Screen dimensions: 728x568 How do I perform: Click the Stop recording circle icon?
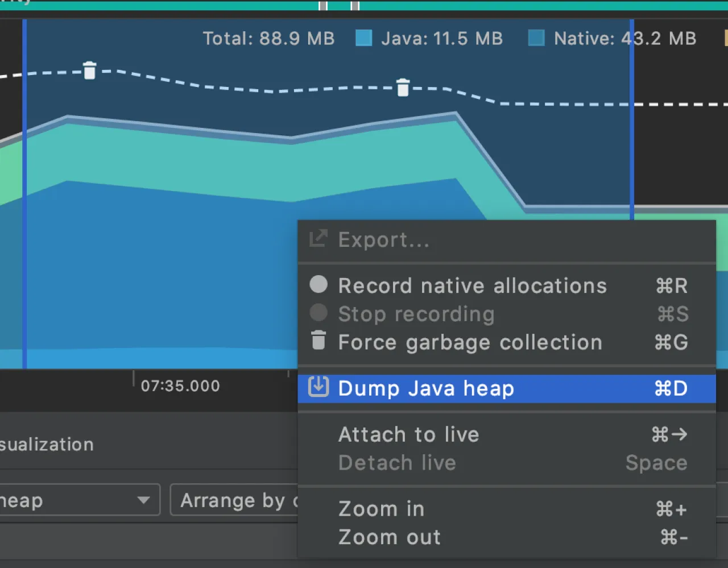pyautogui.click(x=318, y=312)
